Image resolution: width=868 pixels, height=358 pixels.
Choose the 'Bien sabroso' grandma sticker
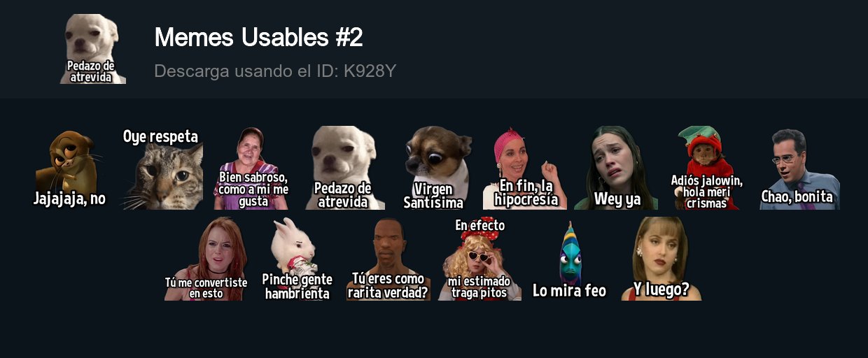tap(253, 168)
